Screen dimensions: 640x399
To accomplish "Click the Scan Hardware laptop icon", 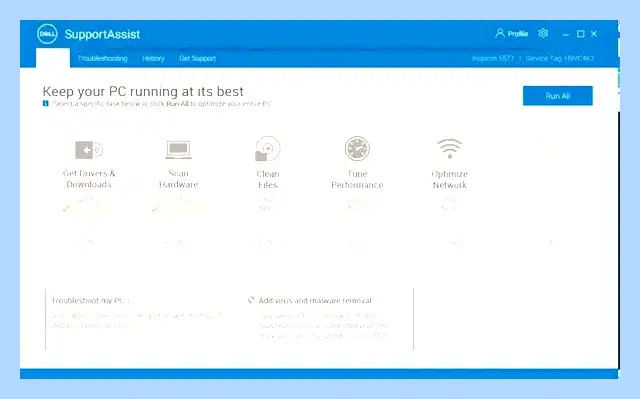I will click(178, 150).
